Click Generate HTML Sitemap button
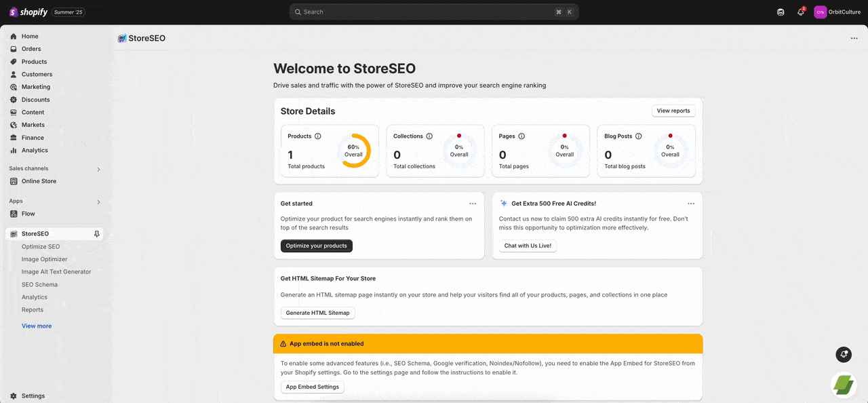This screenshot has width=868, height=403. click(317, 313)
